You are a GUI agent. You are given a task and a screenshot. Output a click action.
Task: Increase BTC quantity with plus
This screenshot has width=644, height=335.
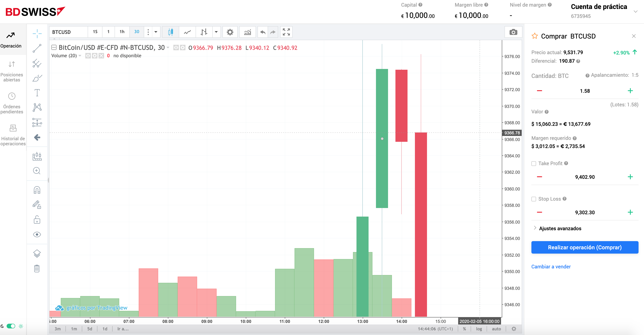630,91
